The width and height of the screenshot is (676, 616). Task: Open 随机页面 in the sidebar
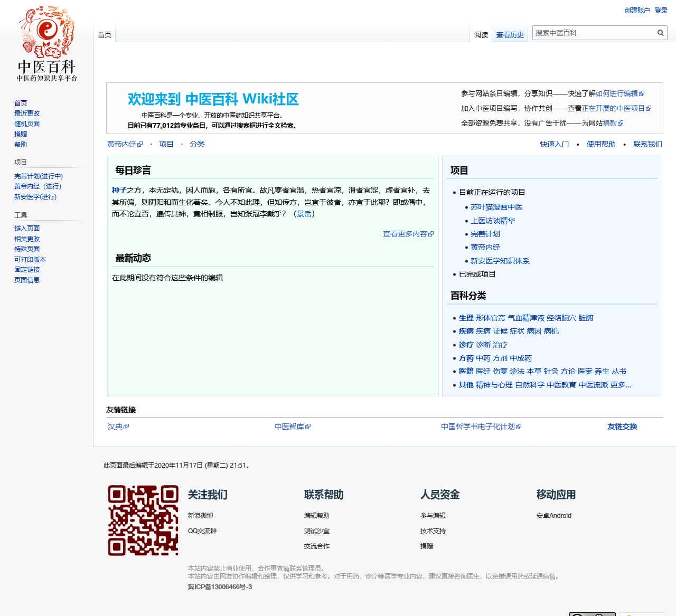[27, 124]
